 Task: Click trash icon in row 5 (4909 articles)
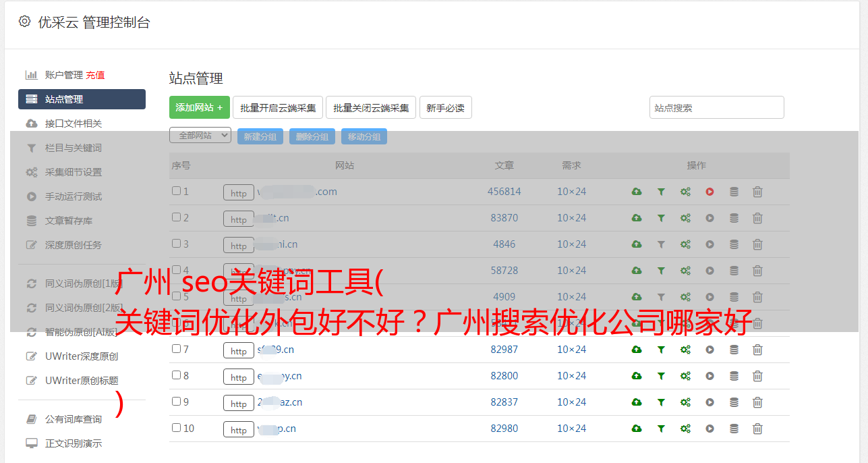point(757,297)
